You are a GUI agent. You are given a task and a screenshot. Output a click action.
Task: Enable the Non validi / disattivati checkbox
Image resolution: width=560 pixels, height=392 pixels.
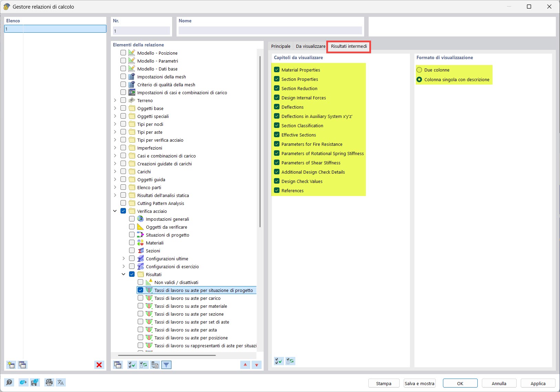(x=140, y=282)
